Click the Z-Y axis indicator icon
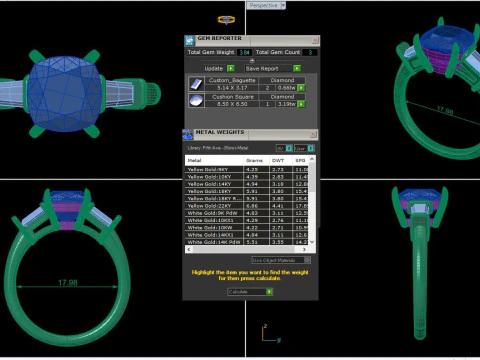The width and height of the screenshot is (480, 360). [x=271, y=333]
